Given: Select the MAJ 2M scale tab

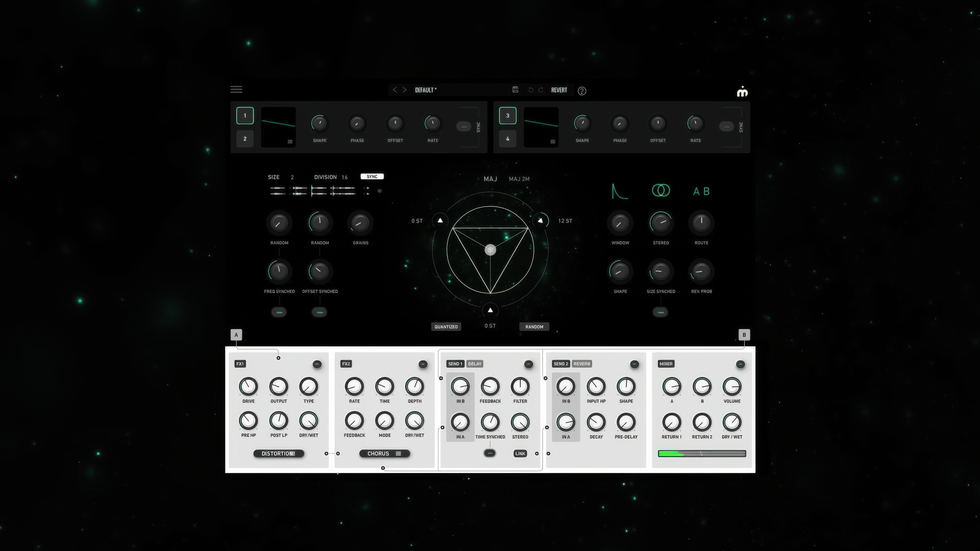Looking at the screenshot, I should [519, 179].
